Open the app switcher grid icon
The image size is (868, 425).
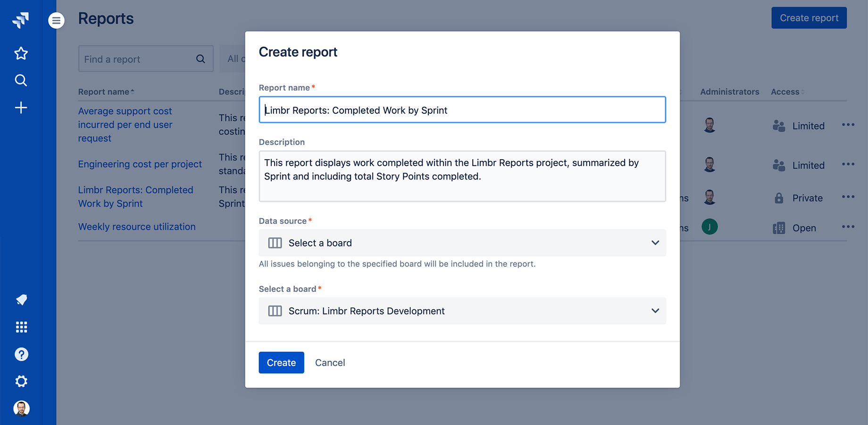point(21,327)
